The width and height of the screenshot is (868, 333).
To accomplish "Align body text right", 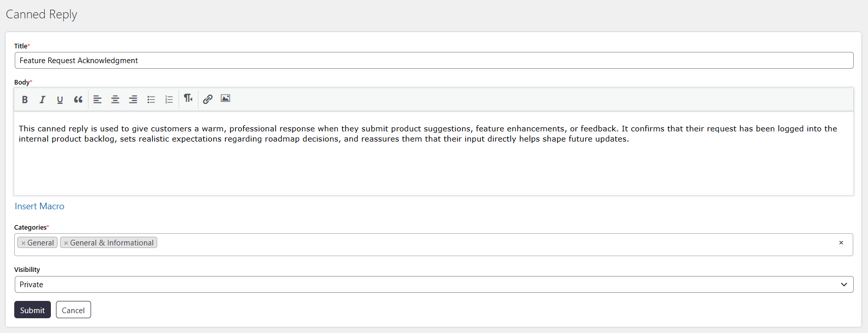I will click(x=133, y=100).
